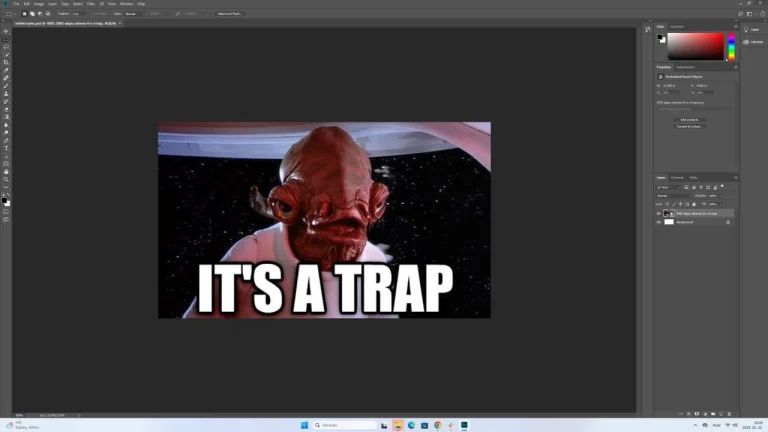Open the Color panel options menu
Image resolution: width=768 pixels, height=432 pixels.
tap(736, 26)
